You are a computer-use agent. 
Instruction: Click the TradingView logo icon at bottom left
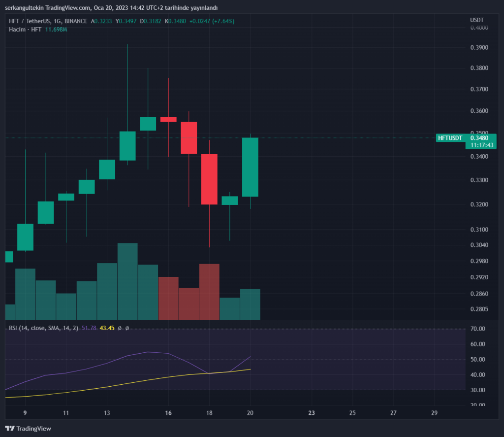click(x=9, y=428)
